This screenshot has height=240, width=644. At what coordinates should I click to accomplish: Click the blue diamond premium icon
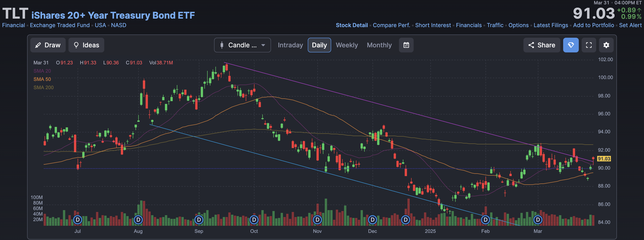(x=571, y=45)
